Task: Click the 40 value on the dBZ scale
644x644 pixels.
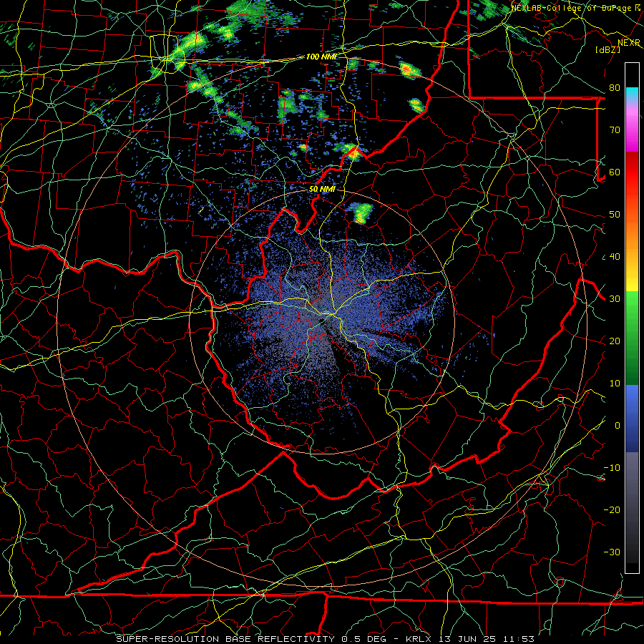Action: pos(615,257)
